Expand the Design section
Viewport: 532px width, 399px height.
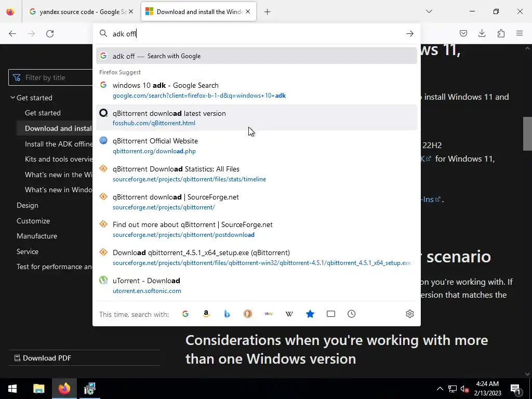[x=28, y=205]
